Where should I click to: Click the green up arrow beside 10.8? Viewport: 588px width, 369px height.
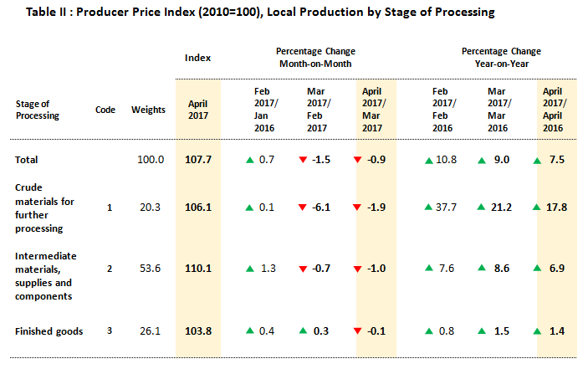(x=428, y=159)
